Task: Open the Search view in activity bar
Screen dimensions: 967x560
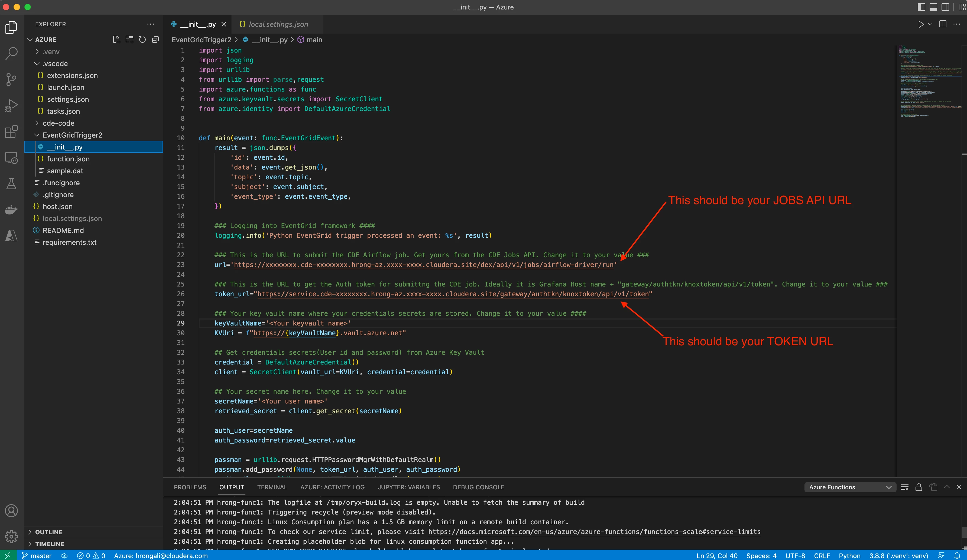Action: [11, 53]
